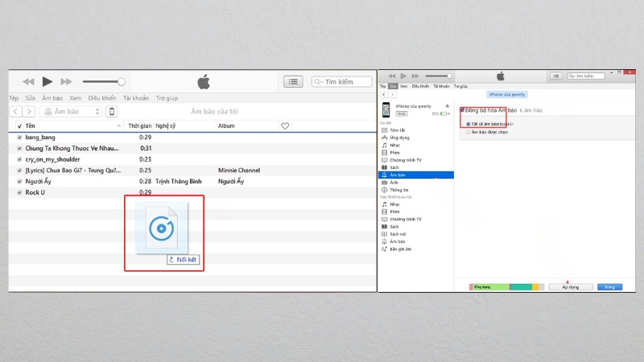The width and height of the screenshot is (644, 362).
Task: Click rewind button in right device window
Action: point(392,76)
